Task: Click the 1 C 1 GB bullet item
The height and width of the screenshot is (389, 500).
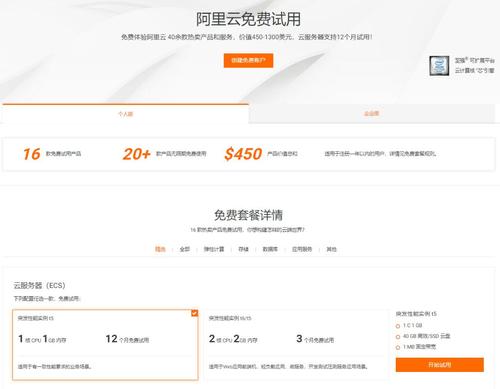Action: tap(409, 325)
